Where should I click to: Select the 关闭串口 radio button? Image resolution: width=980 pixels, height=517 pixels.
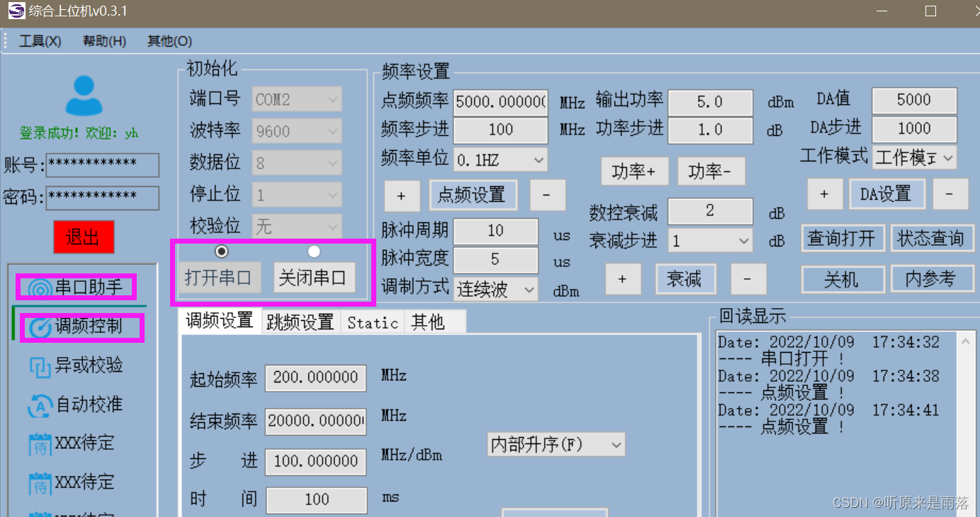(x=314, y=251)
